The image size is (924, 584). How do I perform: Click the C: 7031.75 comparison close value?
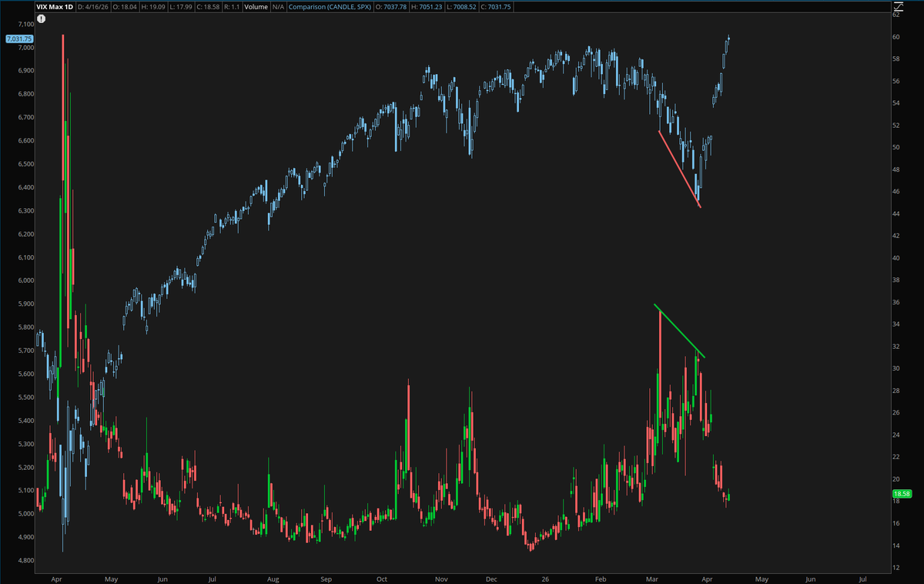point(496,7)
